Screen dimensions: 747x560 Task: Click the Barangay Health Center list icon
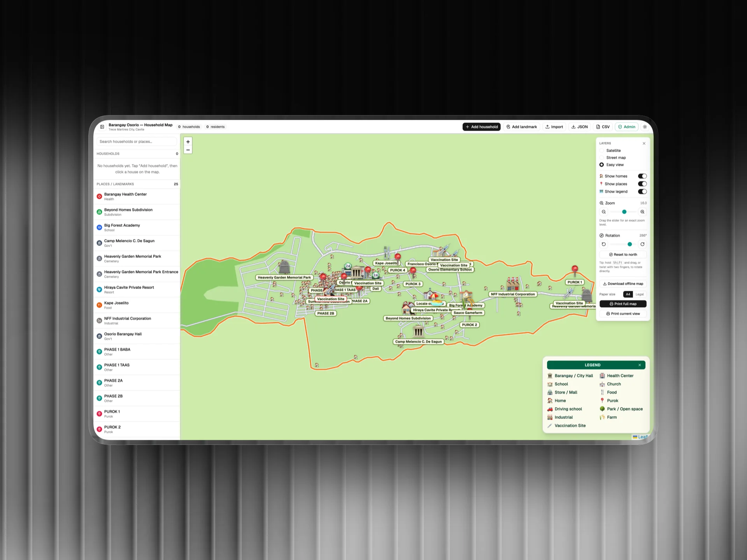pyautogui.click(x=99, y=196)
